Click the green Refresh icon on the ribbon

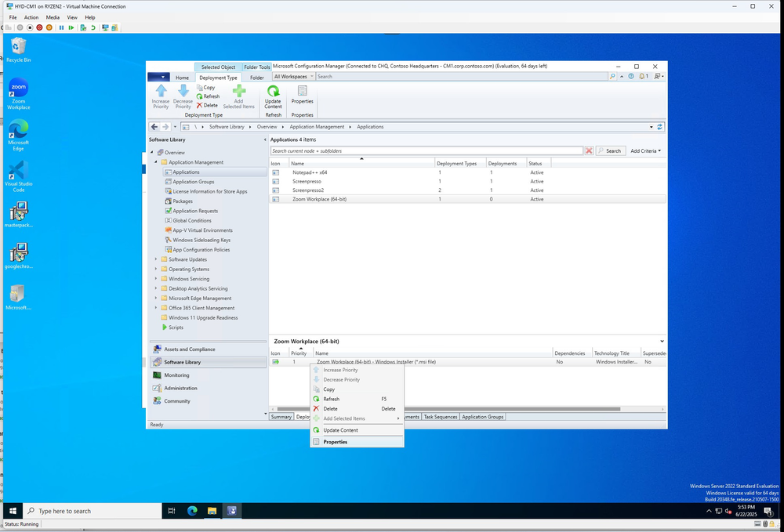(198, 96)
